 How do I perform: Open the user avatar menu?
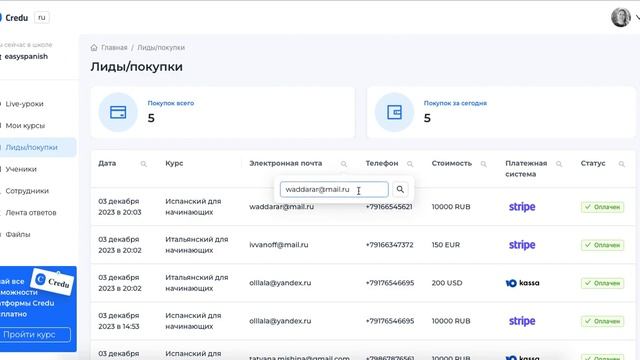[621, 18]
